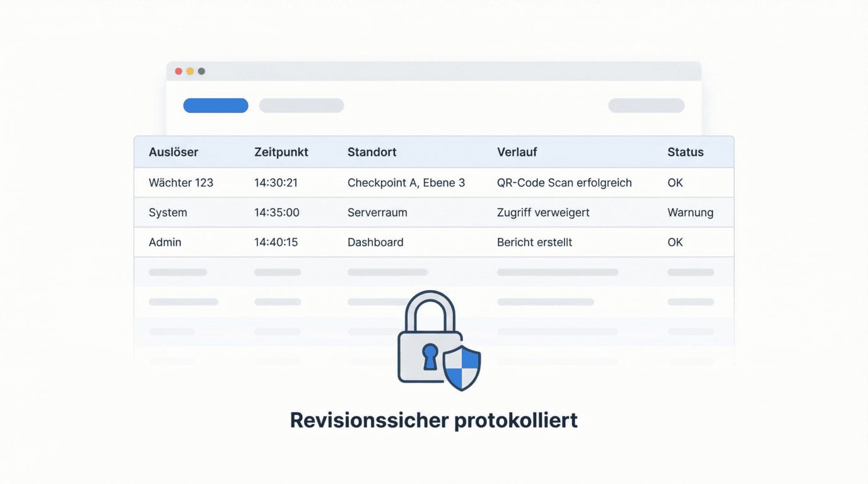Image resolution: width=868 pixels, height=484 pixels.
Task: Click the Standort column header
Action: click(x=372, y=152)
